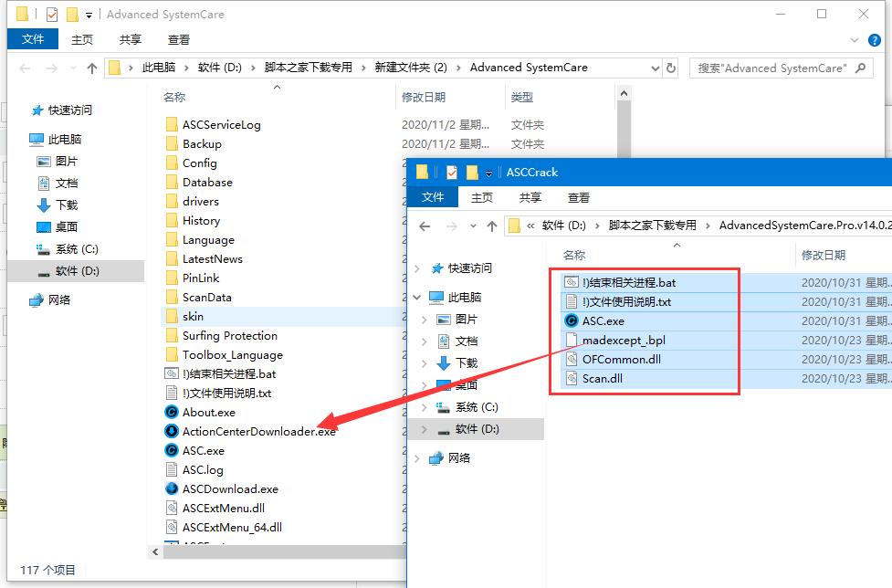This screenshot has width=892, height=588.
Task: Click 此电脑 breadcrumb in Advanced SystemCare address bar
Action: point(159,68)
